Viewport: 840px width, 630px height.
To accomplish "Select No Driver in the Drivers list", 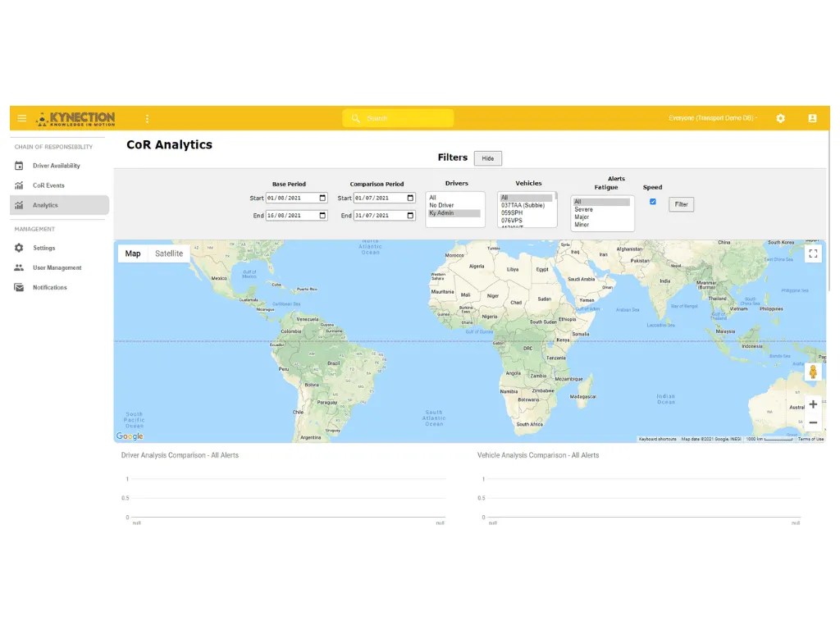I will (441, 206).
